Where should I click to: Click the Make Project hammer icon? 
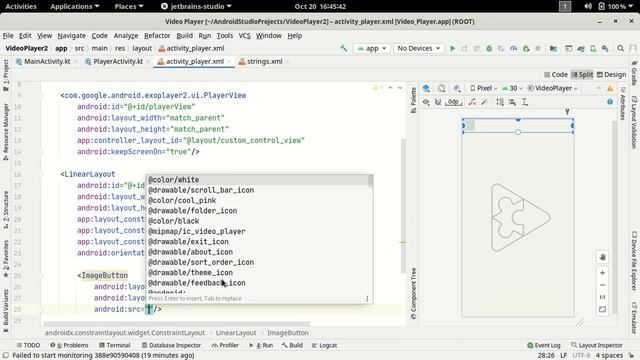click(x=344, y=48)
